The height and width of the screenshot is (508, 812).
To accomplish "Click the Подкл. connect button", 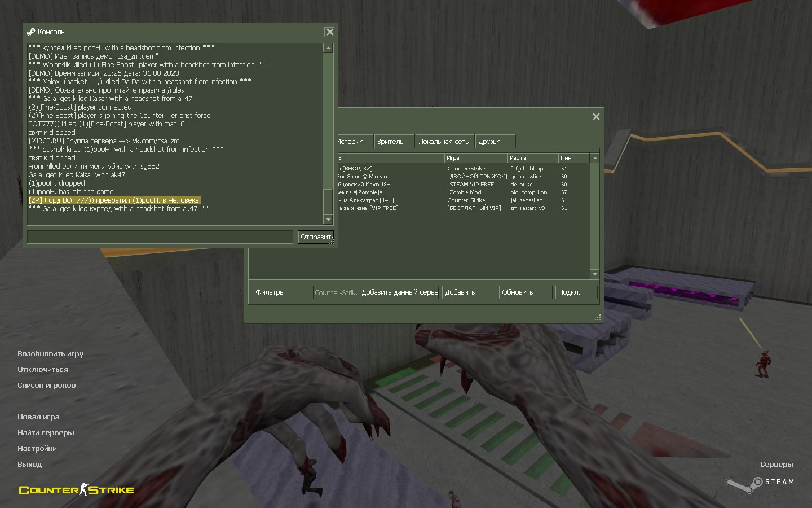I will (576, 292).
